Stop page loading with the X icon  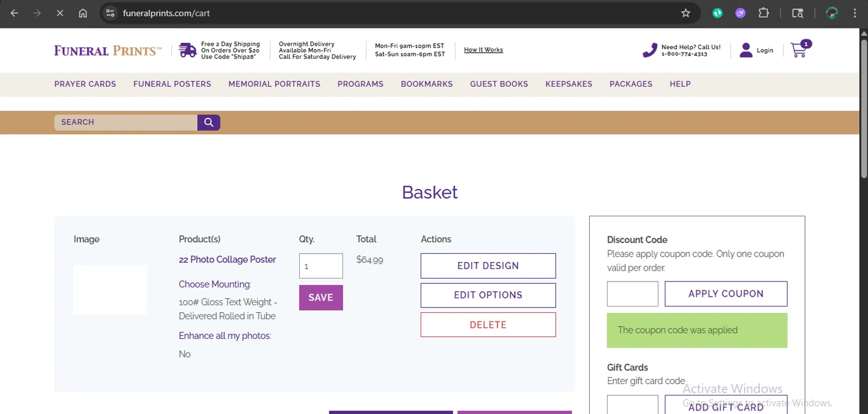click(60, 13)
